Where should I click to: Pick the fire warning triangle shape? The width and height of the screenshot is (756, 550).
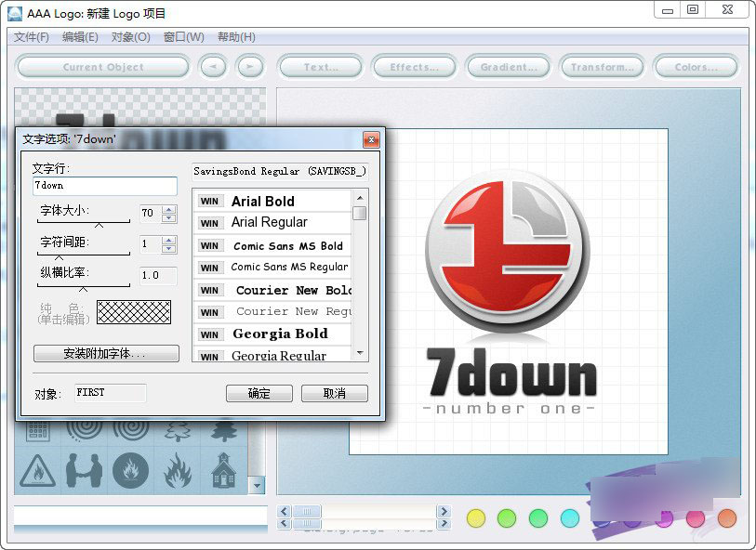point(37,471)
